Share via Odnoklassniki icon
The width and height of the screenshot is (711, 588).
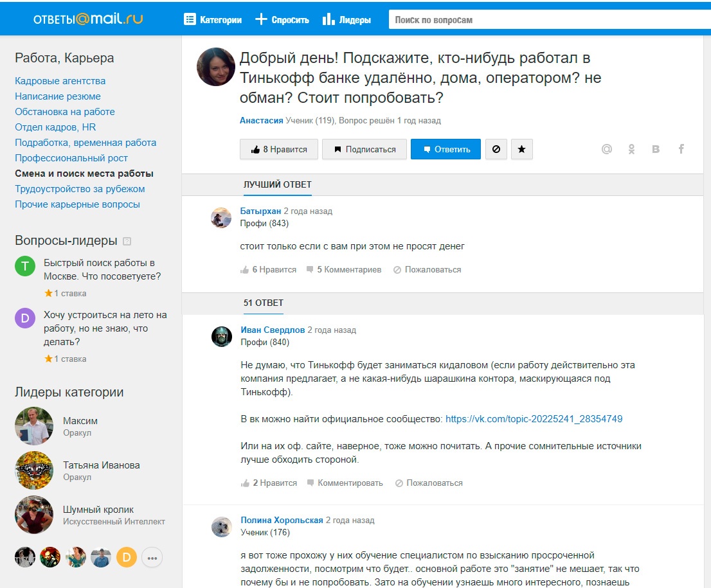pos(631,149)
